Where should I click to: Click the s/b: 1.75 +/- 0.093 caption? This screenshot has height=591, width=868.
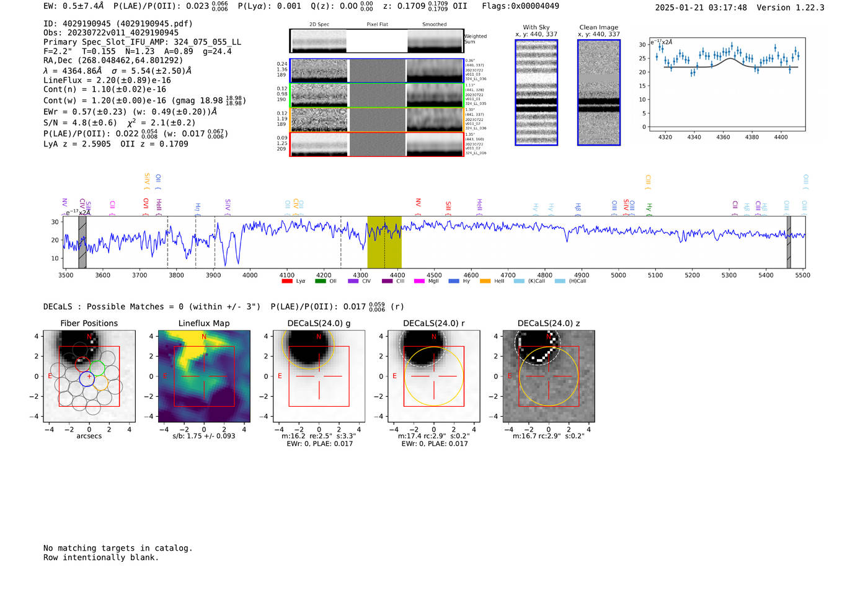[204, 436]
